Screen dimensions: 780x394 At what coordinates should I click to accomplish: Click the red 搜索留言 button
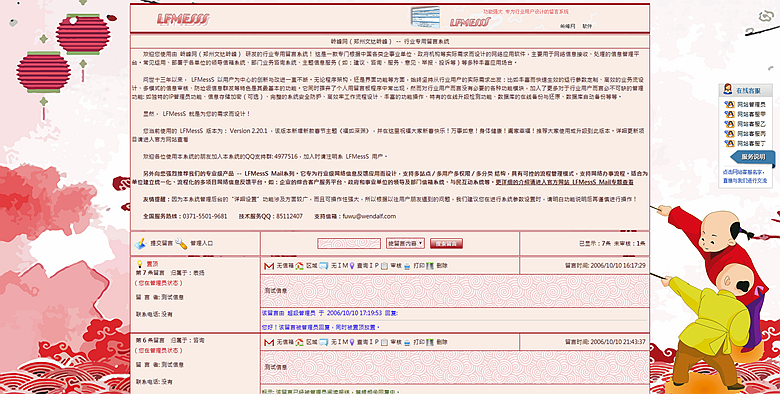coord(446,244)
